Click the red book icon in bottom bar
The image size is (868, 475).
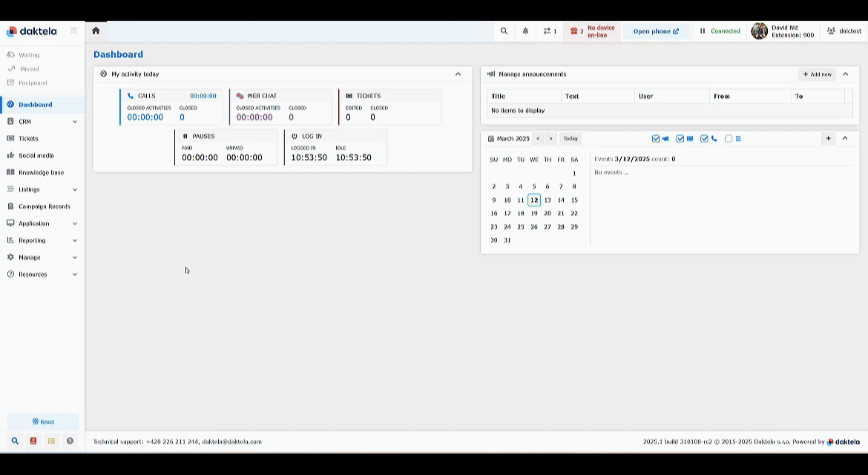click(33, 441)
